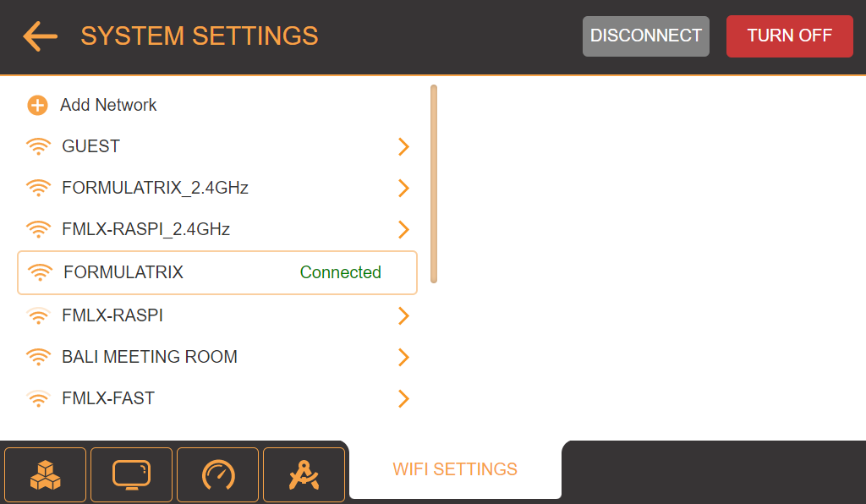Select the connected FORMULATRIX network row
The width and height of the screenshot is (866, 504).
coord(216,272)
